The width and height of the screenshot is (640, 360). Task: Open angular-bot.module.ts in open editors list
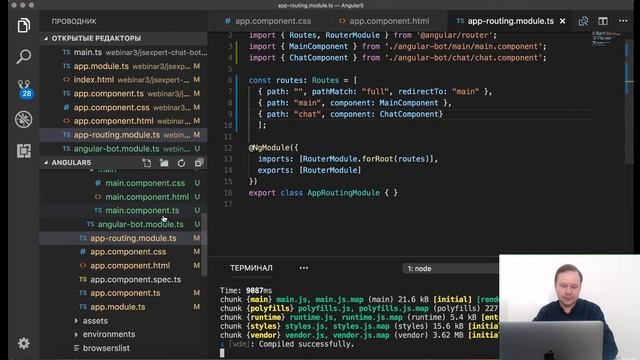[123, 149]
